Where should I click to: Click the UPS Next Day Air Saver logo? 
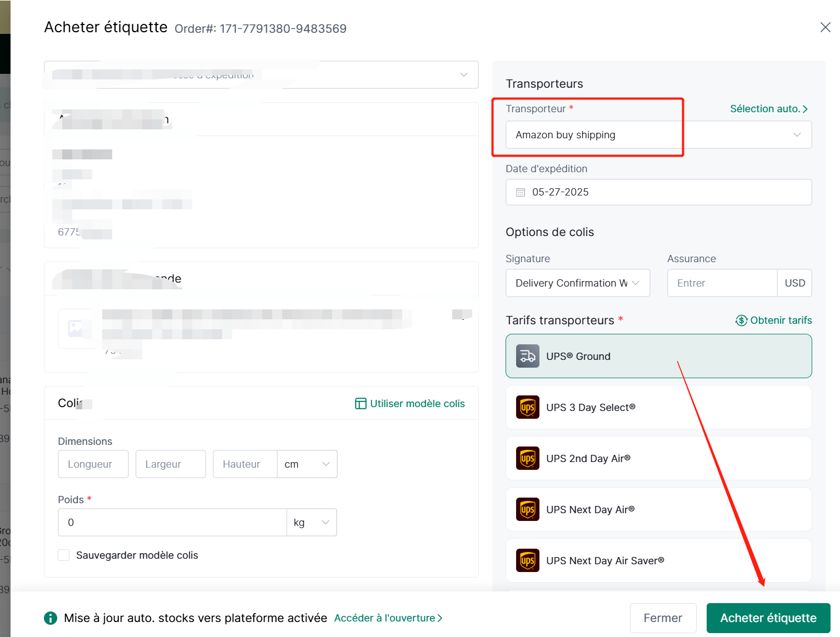pos(527,560)
